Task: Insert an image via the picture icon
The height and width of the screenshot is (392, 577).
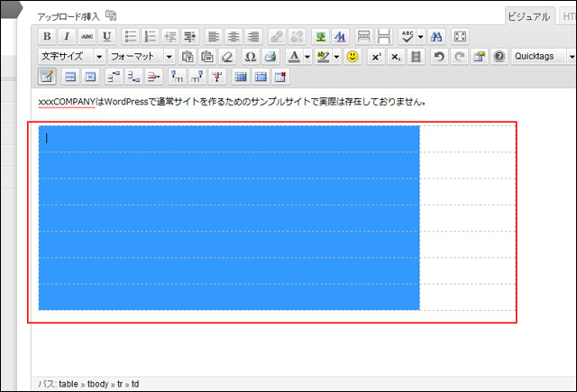Action: pos(321,36)
